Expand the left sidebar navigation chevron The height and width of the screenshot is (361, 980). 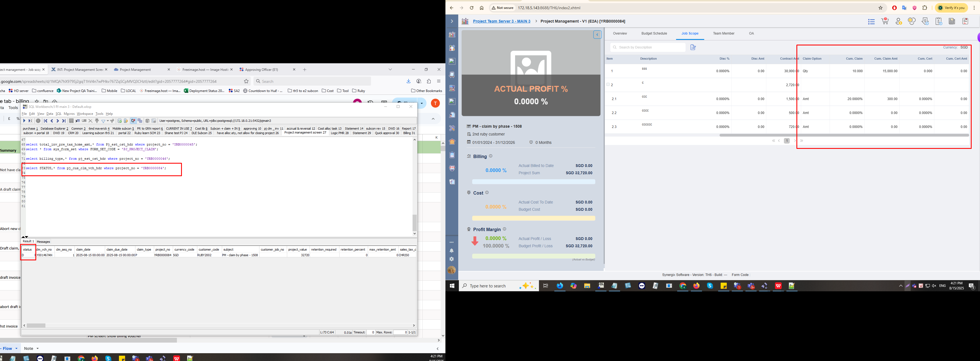pyautogui.click(x=452, y=21)
